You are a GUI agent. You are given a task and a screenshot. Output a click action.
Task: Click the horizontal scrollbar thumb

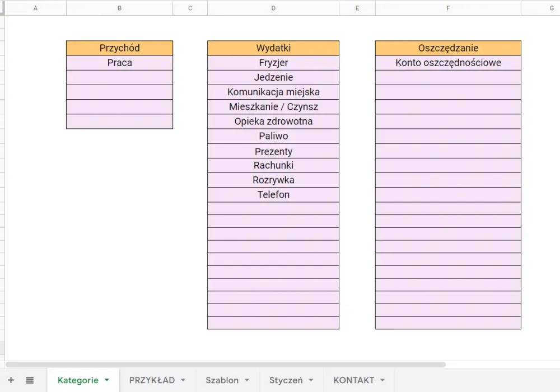226,365
